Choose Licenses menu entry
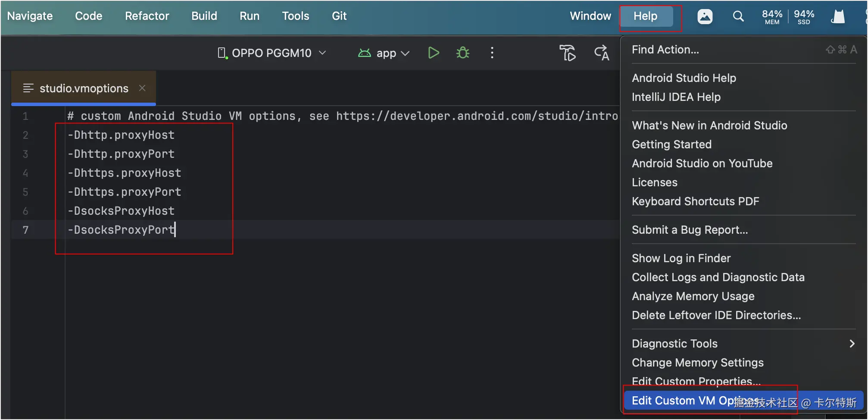 [x=744, y=182]
